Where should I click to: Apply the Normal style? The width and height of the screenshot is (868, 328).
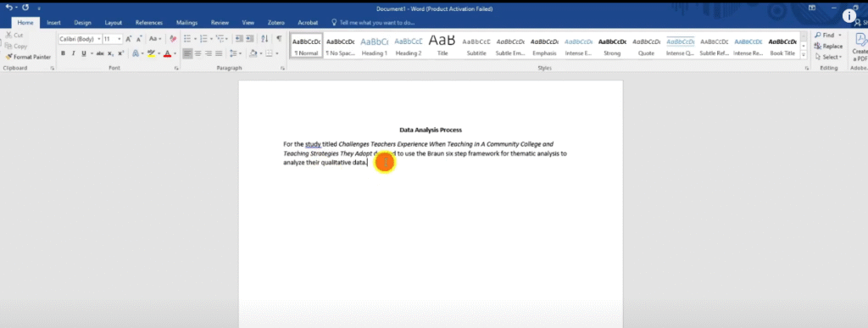tap(306, 46)
